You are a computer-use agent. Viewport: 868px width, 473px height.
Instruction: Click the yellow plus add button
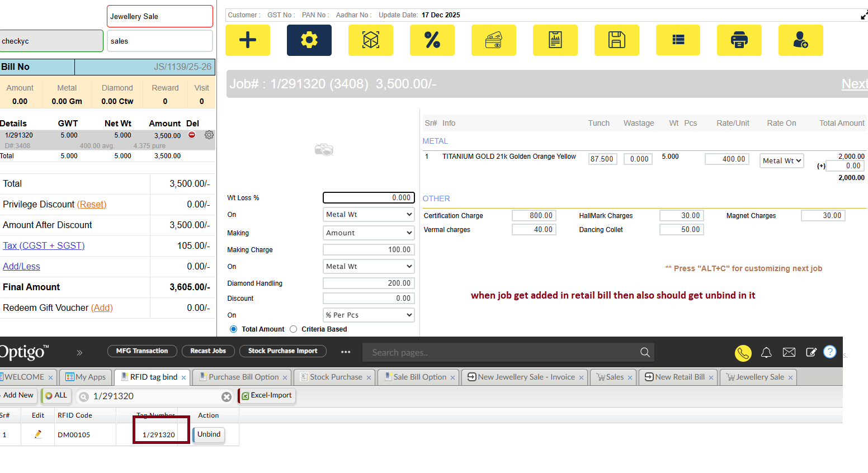click(247, 40)
